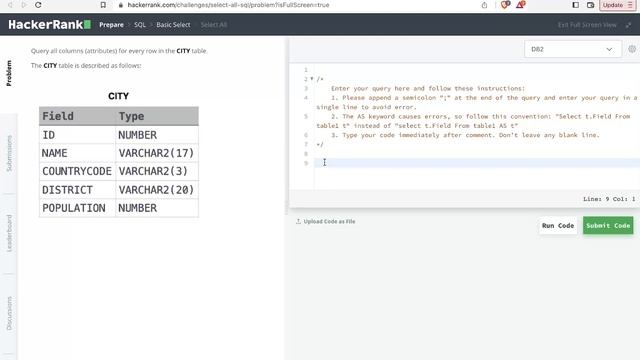
Task: Toggle browser sidebar panel icon
Action: click(576, 5)
